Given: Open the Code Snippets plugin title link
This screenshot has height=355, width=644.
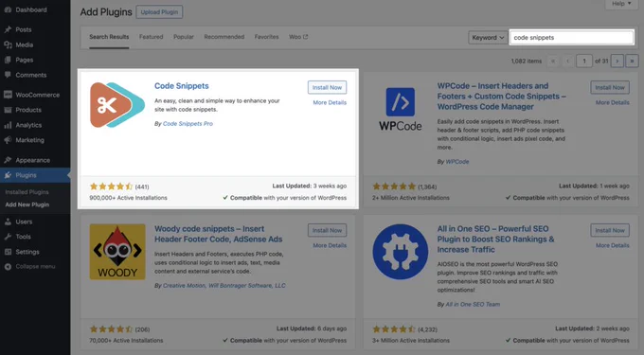Looking at the screenshot, I should (182, 86).
